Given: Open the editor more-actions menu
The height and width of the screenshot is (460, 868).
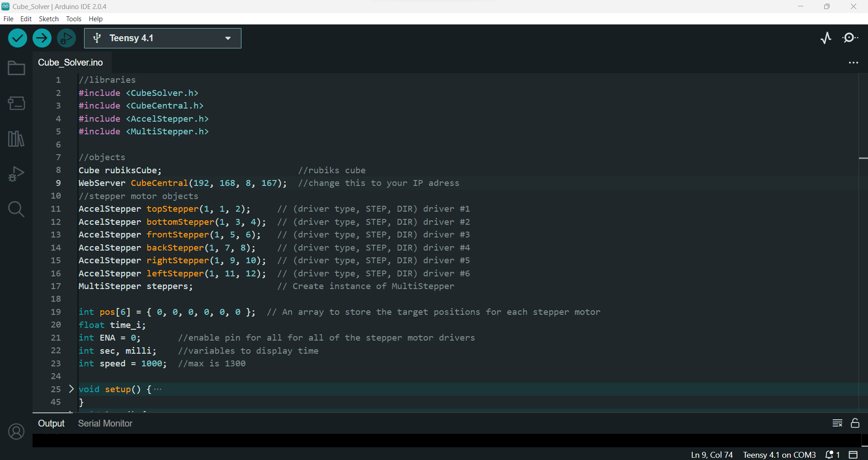Looking at the screenshot, I should (x=854, y=63).
